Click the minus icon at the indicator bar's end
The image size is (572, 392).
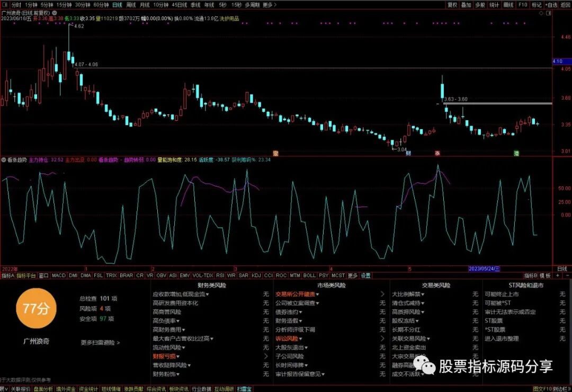[567, 275]
